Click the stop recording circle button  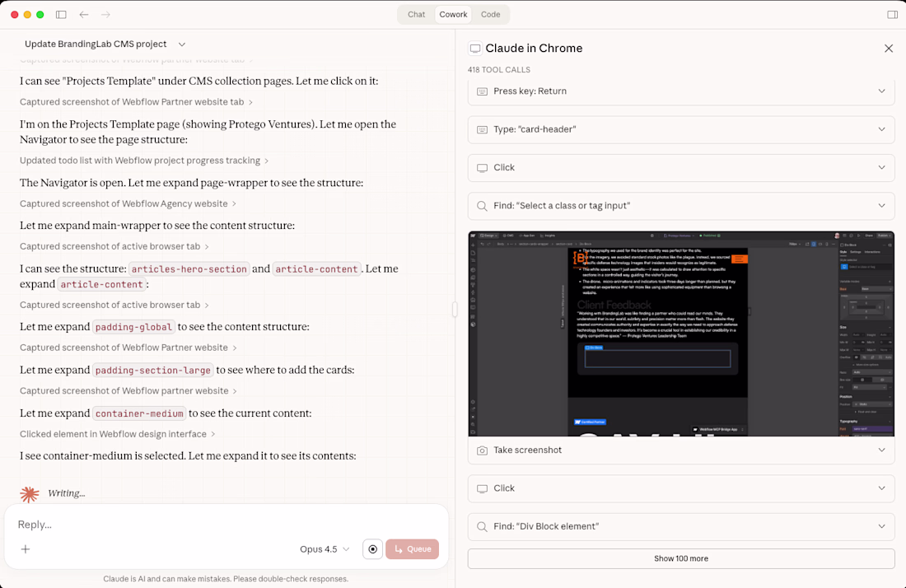pyautogui.click(x=372, y=548)
